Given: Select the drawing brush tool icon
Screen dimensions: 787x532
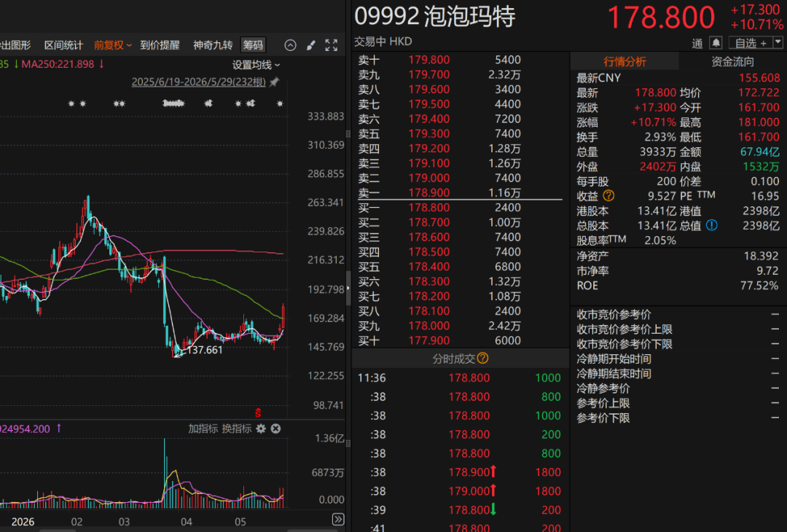Looking at the screenshot, I should pyautogui.click(x=310, y=45).
